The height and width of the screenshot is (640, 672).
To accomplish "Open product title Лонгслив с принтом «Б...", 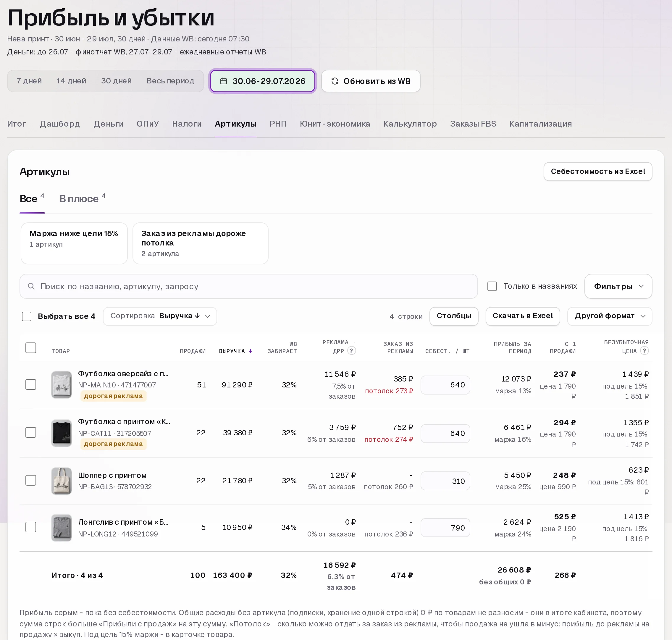I will tap(123, 522).
